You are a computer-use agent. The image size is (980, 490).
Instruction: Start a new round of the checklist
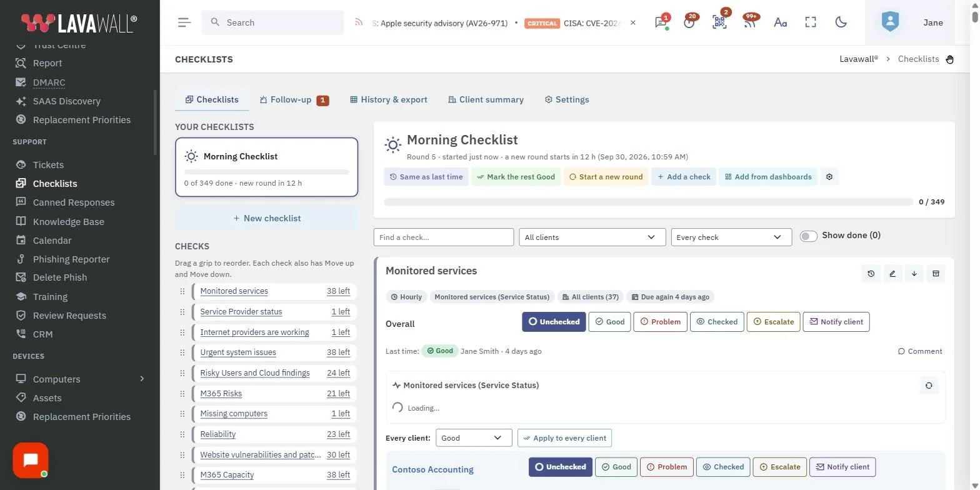[x=606, y=177]
